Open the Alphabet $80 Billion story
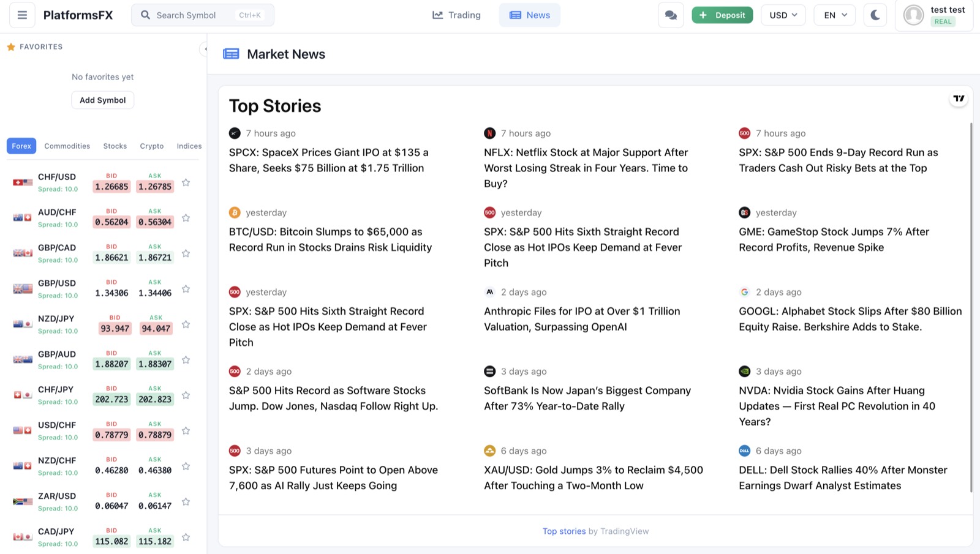 coord(850,319)
